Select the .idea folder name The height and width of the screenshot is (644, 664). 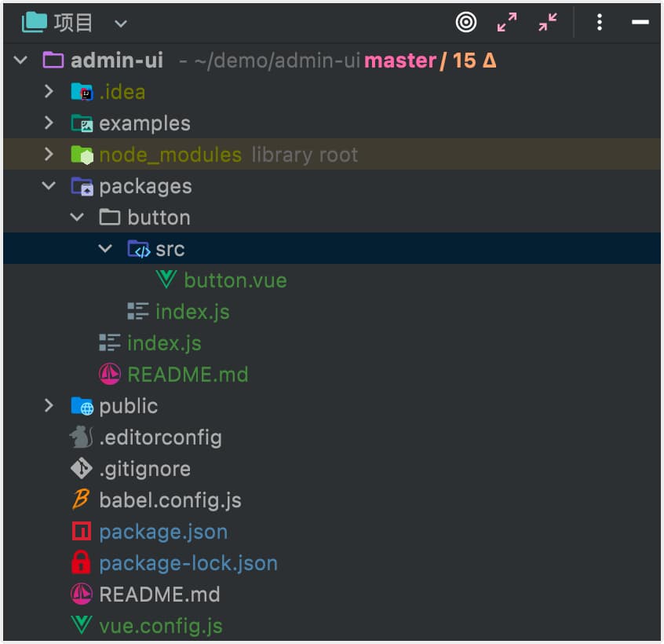pos(122,92)
